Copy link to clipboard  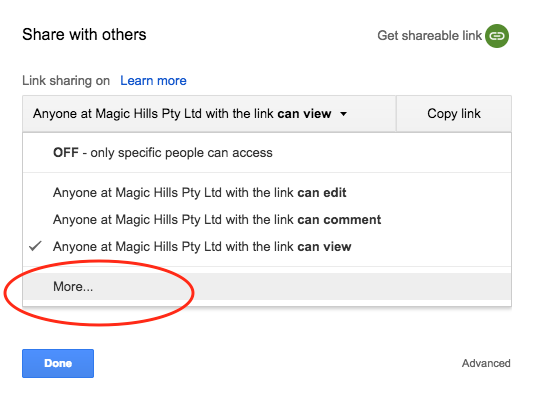[x=454, y=114]
